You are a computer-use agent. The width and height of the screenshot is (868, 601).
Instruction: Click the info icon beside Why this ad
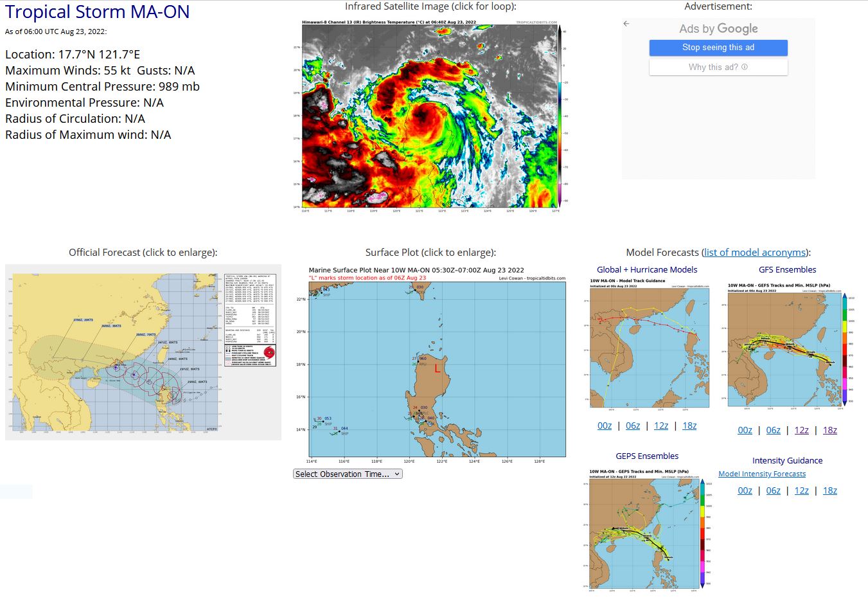745,67
